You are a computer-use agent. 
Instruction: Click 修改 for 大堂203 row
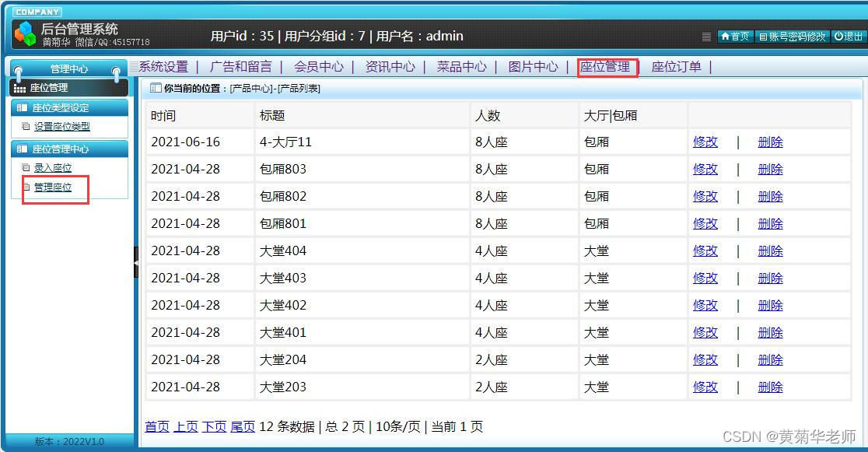click(x=705, y=387)
